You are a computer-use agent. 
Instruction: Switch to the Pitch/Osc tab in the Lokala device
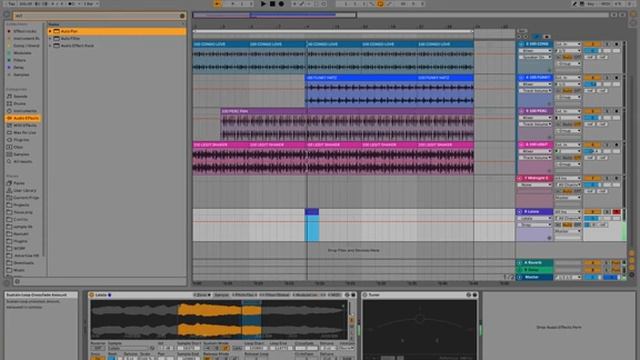pos(244,295)
